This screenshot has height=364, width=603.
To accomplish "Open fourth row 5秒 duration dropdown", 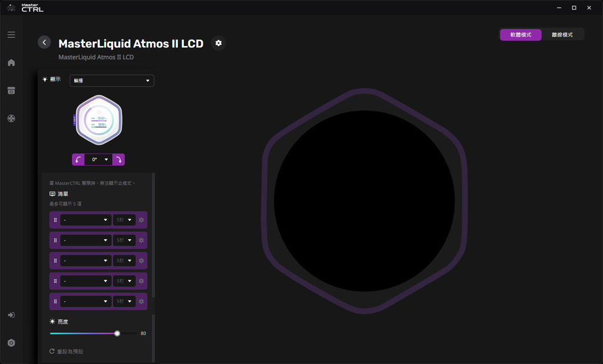I will tap(124, 281).
